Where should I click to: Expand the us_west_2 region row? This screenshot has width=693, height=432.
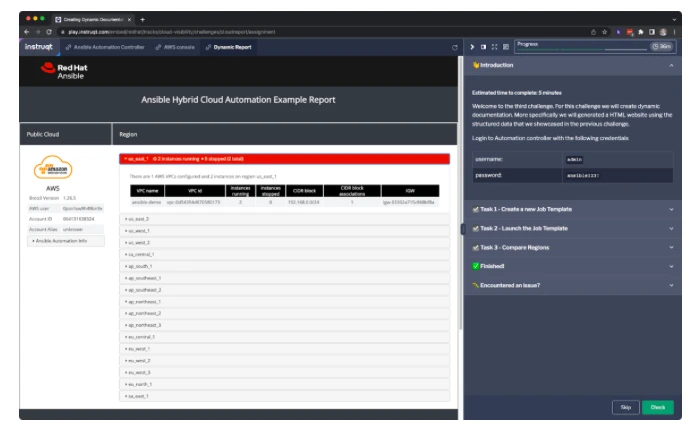click(x=285, y=243)
